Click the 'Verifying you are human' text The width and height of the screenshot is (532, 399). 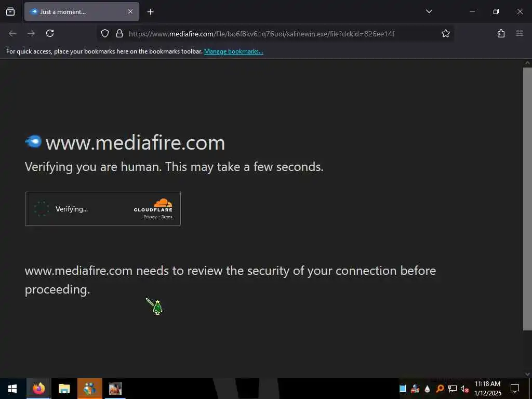[174, 167]
